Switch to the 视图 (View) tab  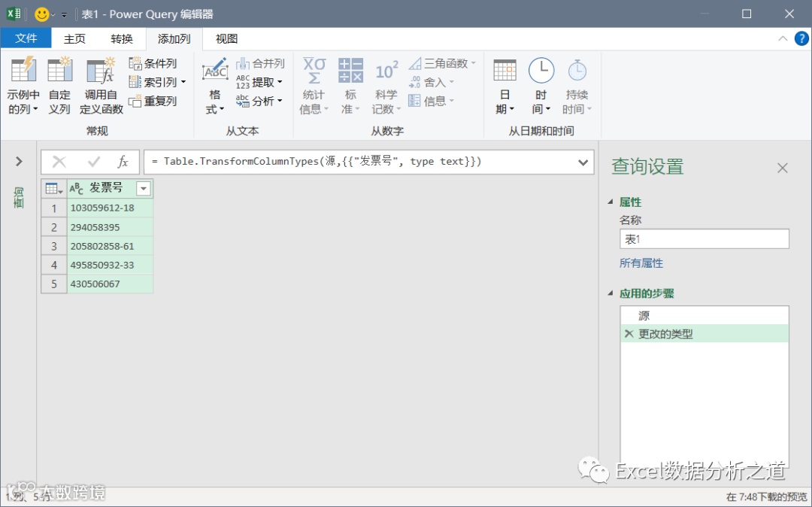click(226, 39)
